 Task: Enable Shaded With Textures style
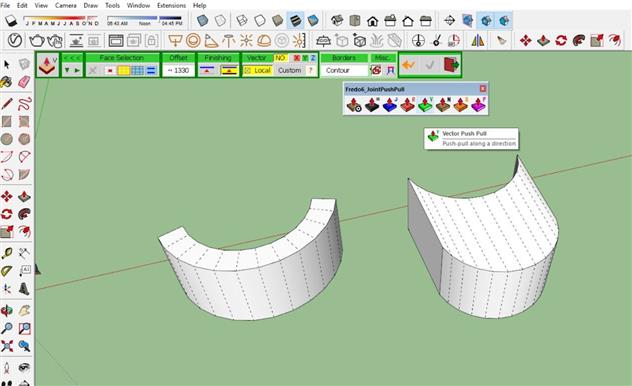click(295, 20)
